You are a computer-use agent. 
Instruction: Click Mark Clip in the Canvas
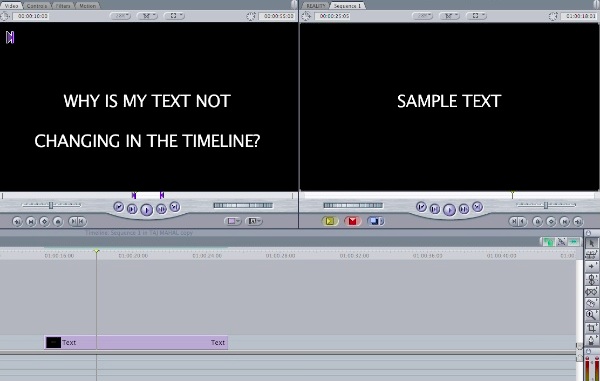(x=564, y=221)
